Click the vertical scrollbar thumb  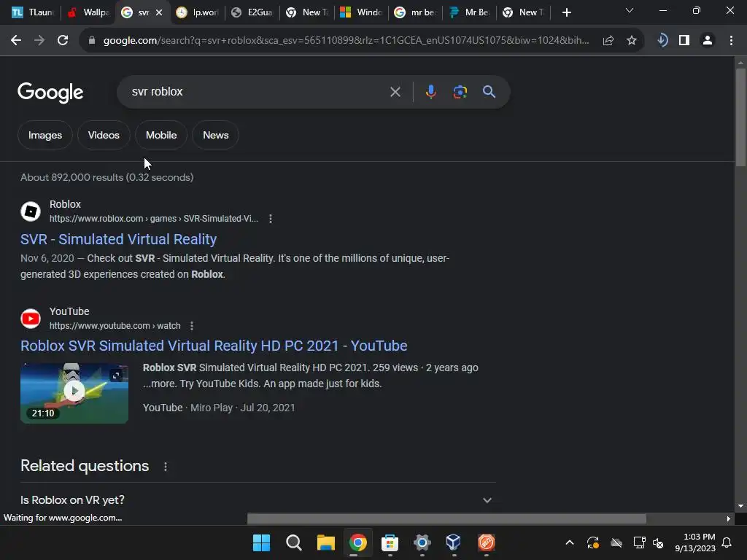(x=740, y=117)
